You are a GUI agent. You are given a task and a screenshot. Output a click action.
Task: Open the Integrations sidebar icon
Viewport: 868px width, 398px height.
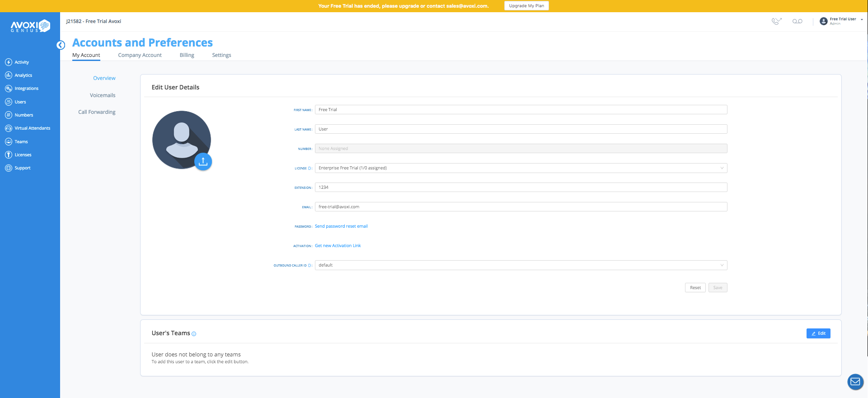[x=9, y=89]
